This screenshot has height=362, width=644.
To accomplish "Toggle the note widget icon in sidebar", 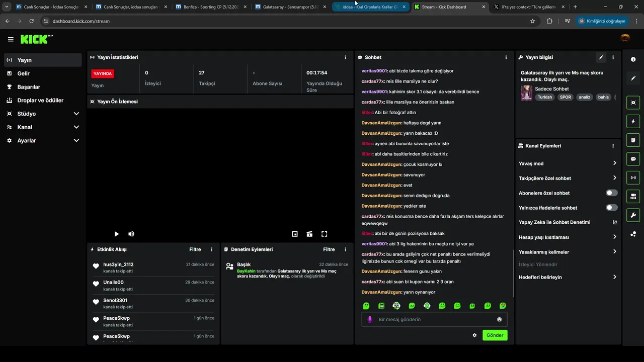I will tap(633, 140).
